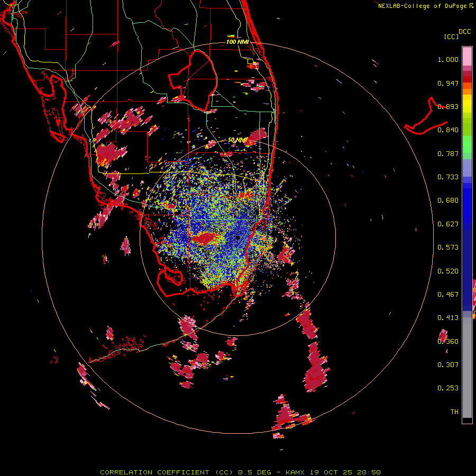Viewport: 476px width, 476px height.
Task: Click the [CC] units label
Action: (x=451, y=36)
